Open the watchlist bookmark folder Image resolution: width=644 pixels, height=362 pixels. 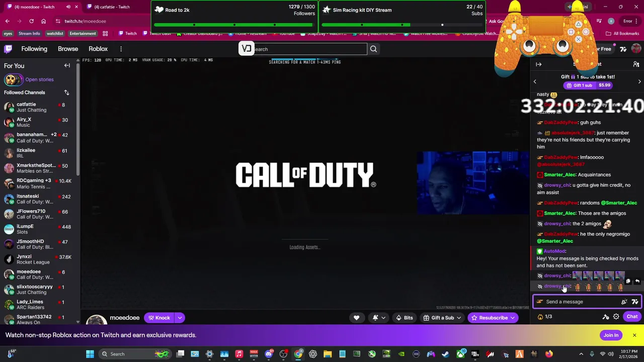(55, 34)
